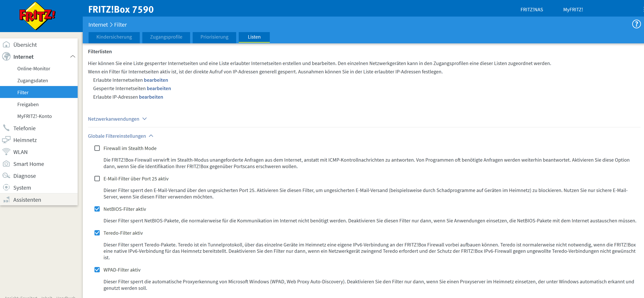Collapse Globale Filtereinstellungen section
The height and width of the screenshot is (298, 644).
120,136
